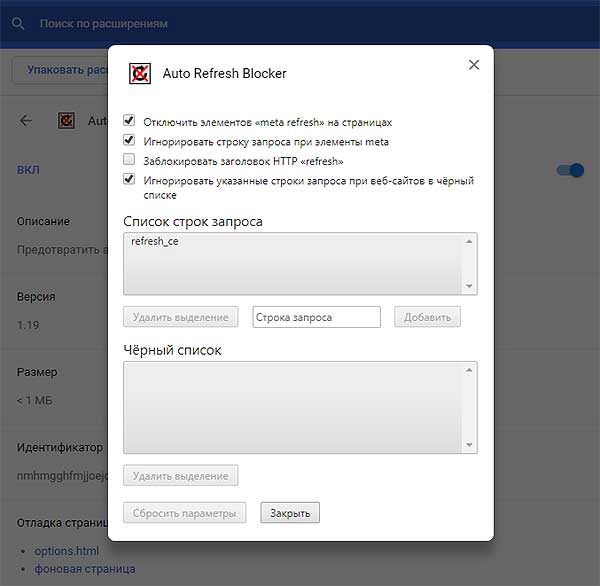Click 'Удалить выделение' under query string list
Screen dimensions: 600x586
pyautogui.click(x=181, y=317)
